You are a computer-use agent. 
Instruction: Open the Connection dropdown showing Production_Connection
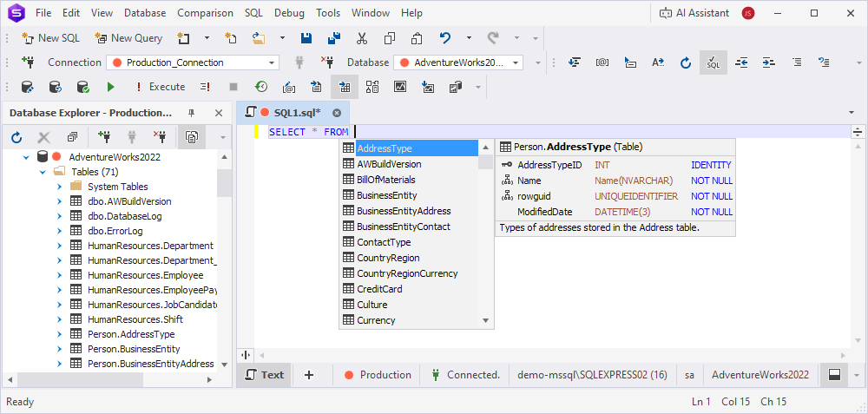point(273,62)
